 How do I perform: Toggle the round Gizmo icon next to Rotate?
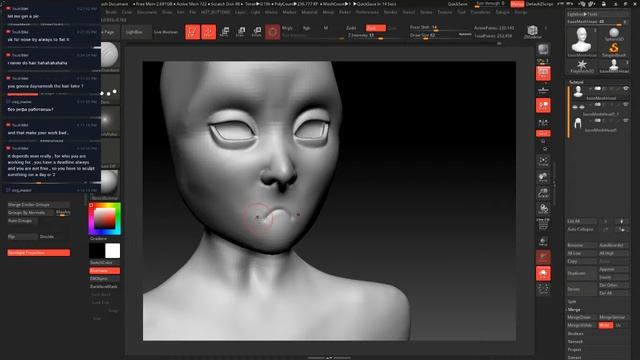273,32
